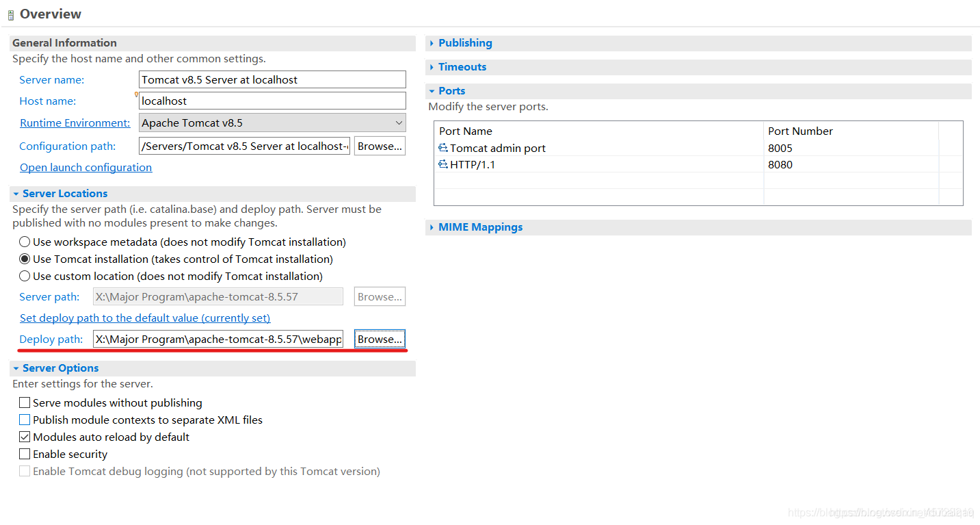Collapse the Server Options section

[x=16, y=368]
